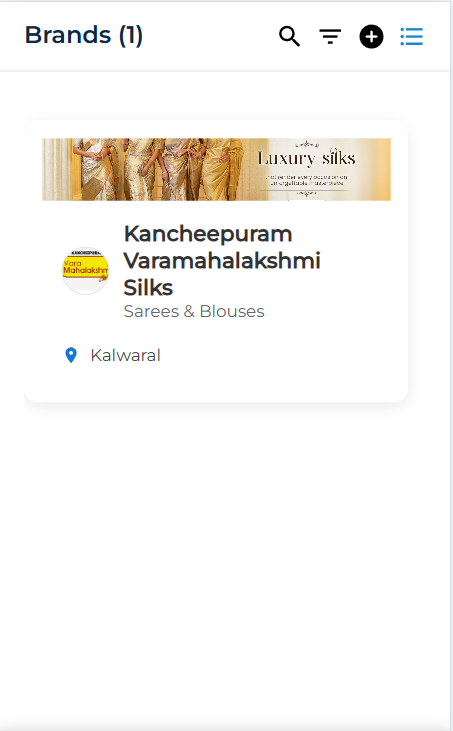Click the Kalwaral location label
This screenshot has height=731, width=453.
(125, 355)
